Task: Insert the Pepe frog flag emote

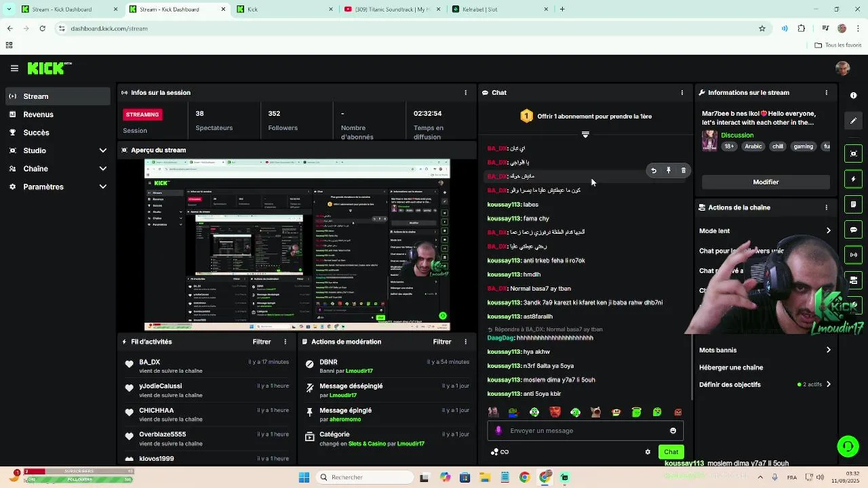Action: [x=513, y=412]
